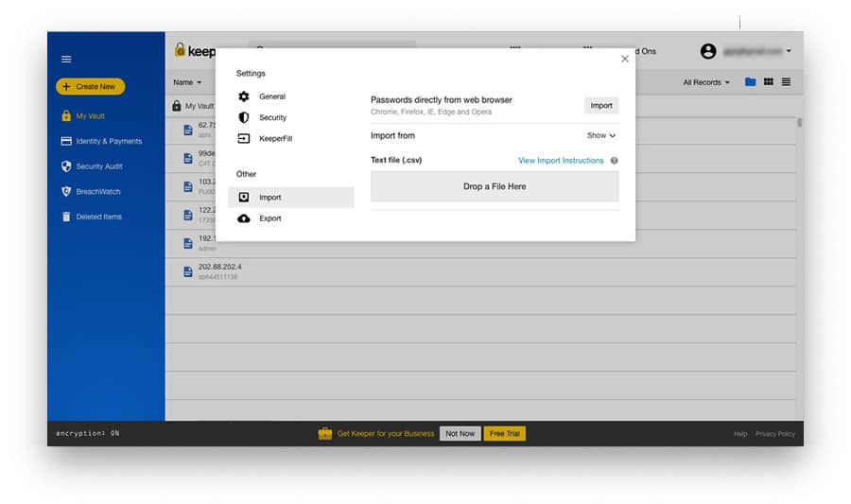Open the Help link in footer
This screenshot has width=851, height=504.
[x=740, y=434]
